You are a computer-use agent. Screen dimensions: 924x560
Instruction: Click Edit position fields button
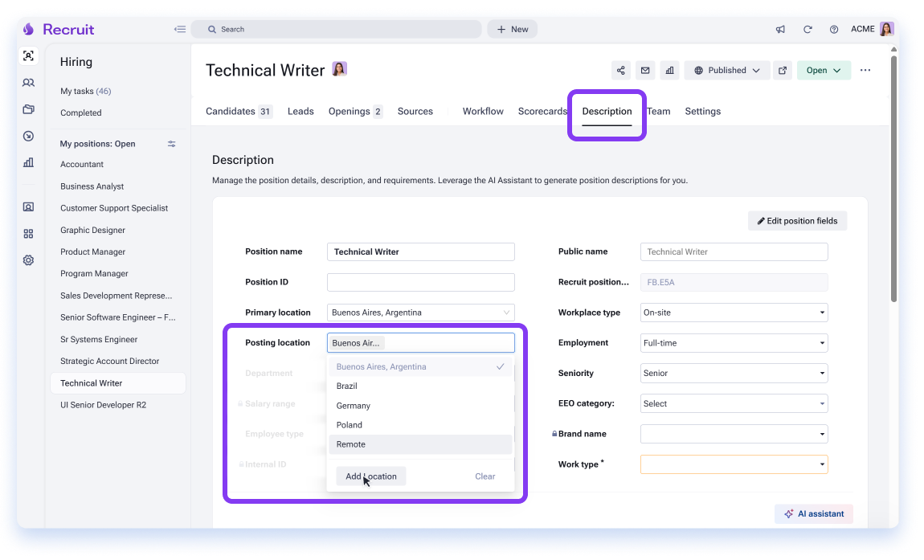797,221
